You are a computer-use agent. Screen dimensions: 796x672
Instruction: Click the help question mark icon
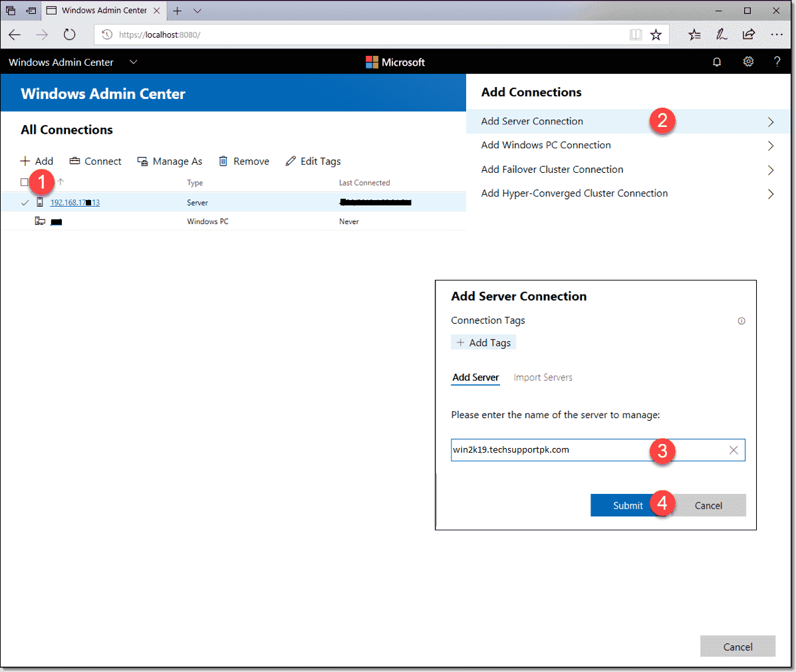click(x=777, y=62)
